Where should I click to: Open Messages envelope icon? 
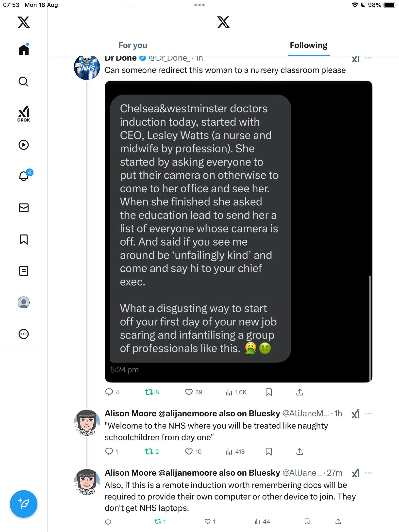[24, 208]
